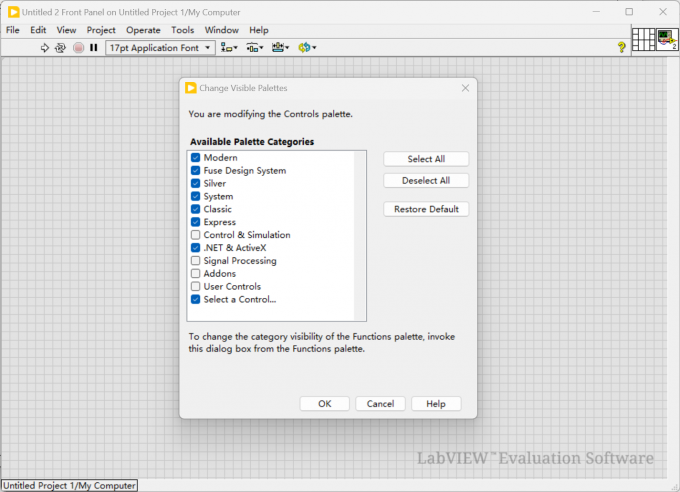Open the Distribute Objects dropdown
Image resolution: width=680 pixels, height=492 pixels.
255,48
